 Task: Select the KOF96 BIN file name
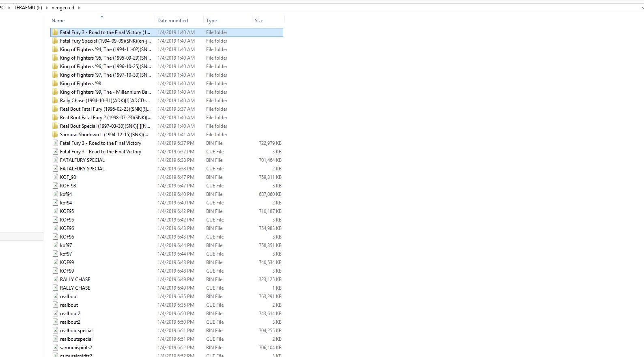[67, 228]
